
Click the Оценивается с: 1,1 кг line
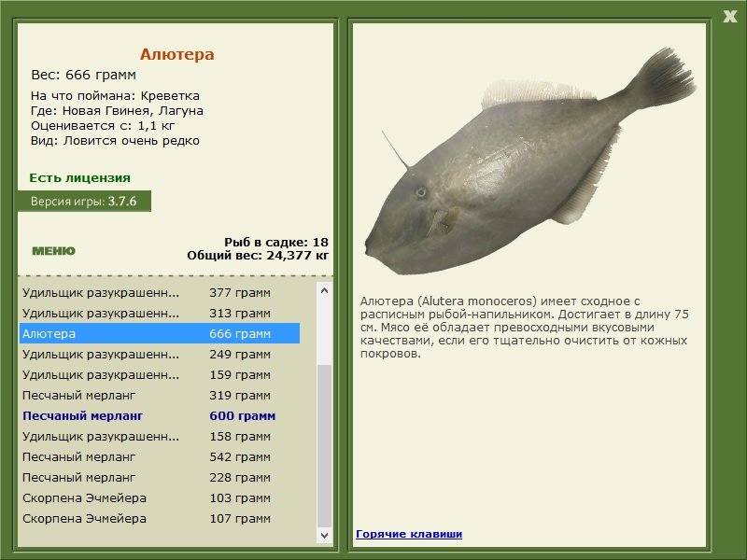point(103,126)
